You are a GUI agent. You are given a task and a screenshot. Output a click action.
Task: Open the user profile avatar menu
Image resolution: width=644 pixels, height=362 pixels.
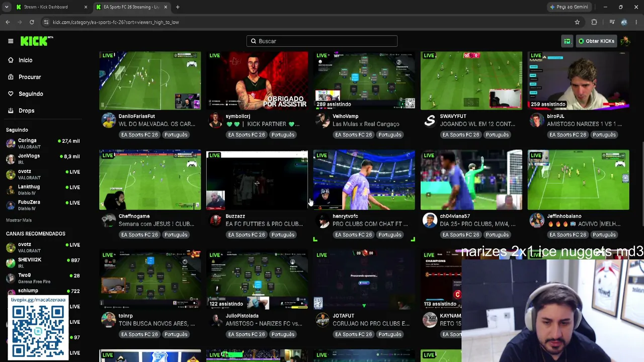pyautogui.click(x=625, y=41)
